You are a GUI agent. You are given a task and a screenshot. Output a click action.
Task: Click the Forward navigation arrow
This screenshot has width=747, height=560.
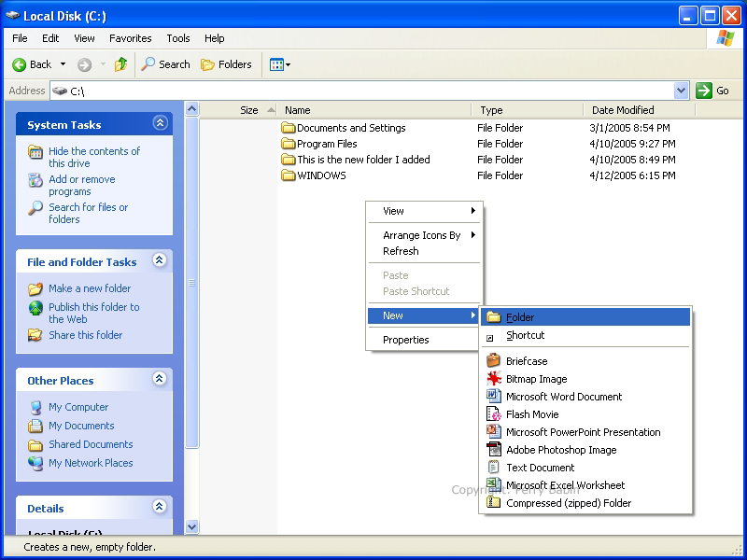84,64
